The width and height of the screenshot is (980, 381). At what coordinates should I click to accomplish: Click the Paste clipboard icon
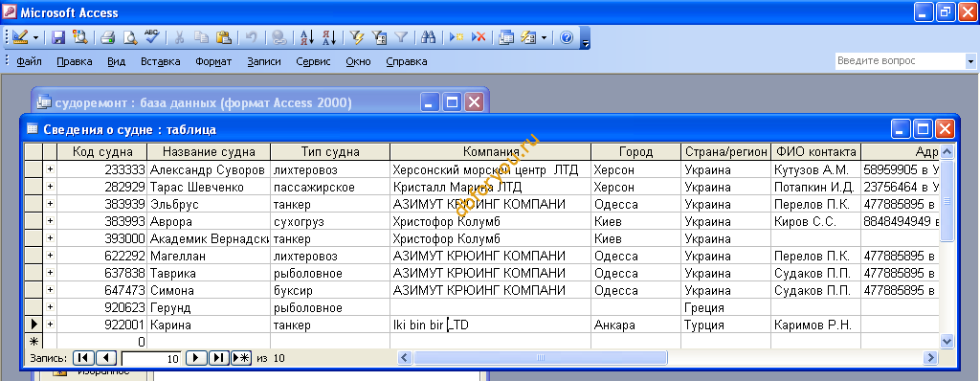coord(224,37)
